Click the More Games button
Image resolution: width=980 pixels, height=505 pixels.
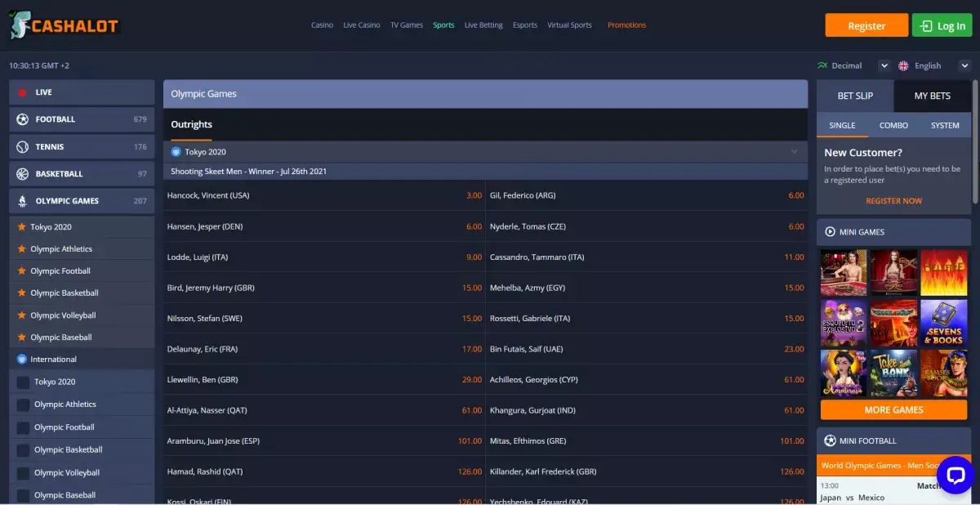coord(893,410)
